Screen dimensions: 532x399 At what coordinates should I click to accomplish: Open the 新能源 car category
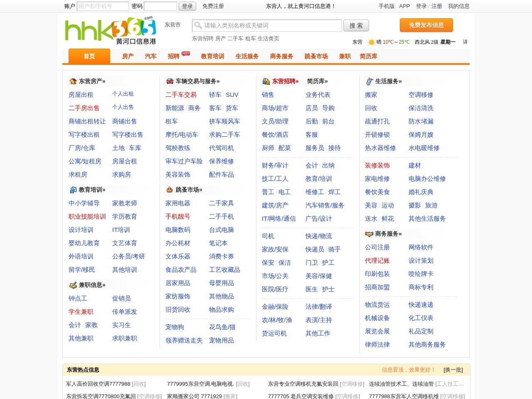175,108
